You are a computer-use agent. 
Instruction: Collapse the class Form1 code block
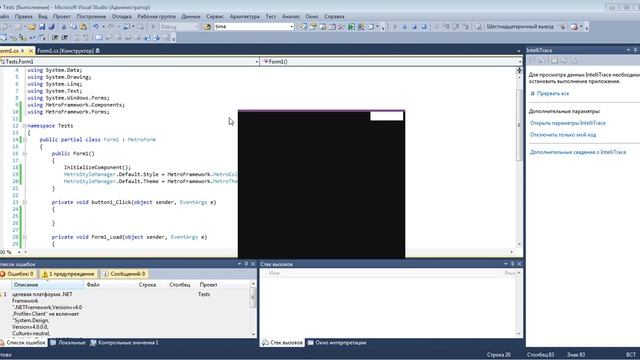tap(24, 140)
